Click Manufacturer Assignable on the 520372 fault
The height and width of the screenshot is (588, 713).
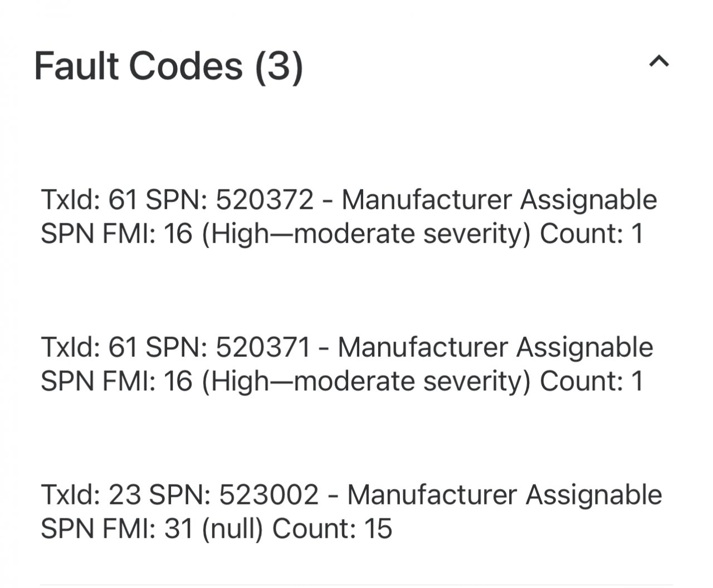[499, 200]
